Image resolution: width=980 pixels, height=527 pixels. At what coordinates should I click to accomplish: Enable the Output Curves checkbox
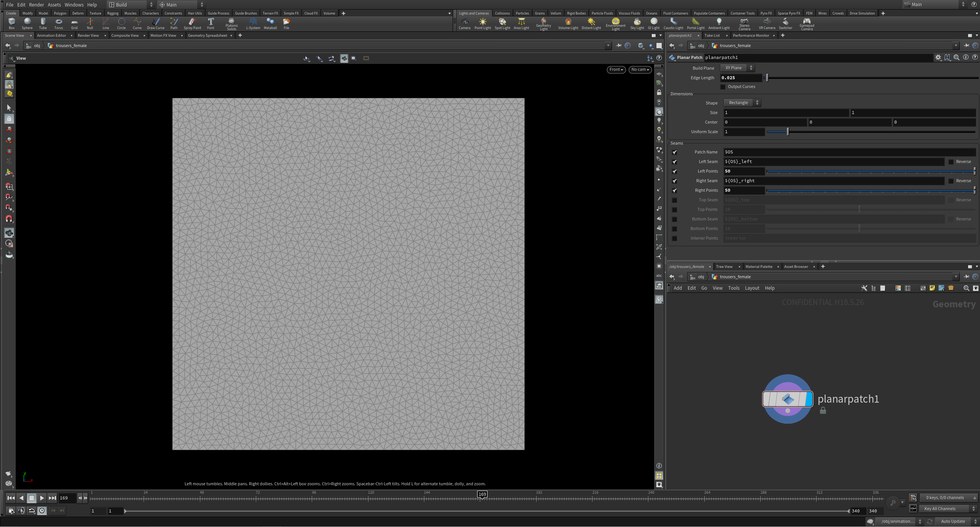[722, 86]
